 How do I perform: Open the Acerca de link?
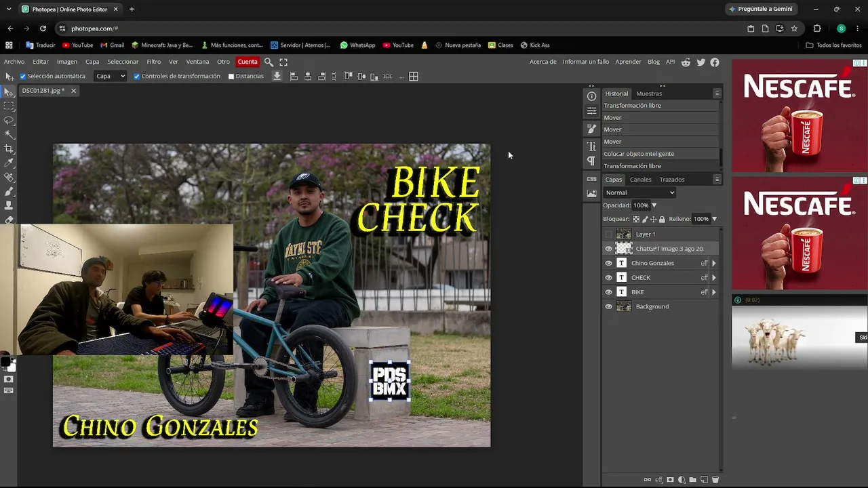point(542,62)
